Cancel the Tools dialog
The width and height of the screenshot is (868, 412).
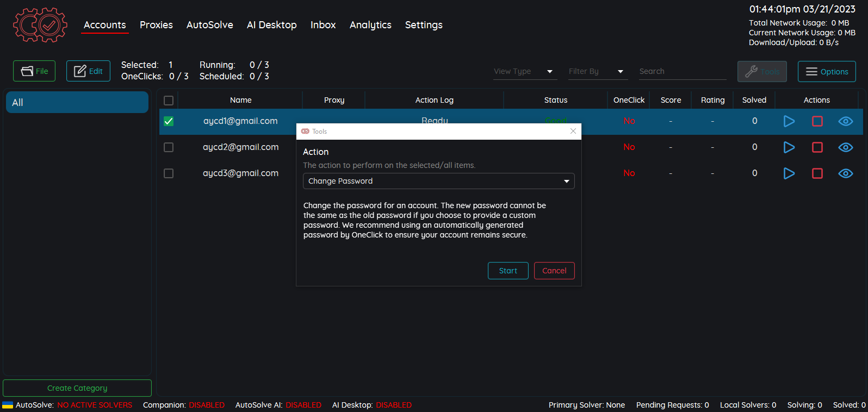(554, 271)
